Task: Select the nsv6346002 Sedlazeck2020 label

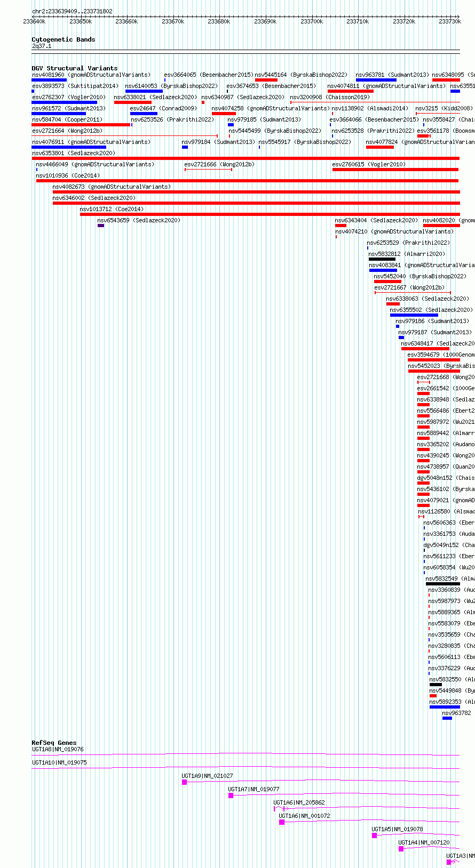Action: [94, 198]
